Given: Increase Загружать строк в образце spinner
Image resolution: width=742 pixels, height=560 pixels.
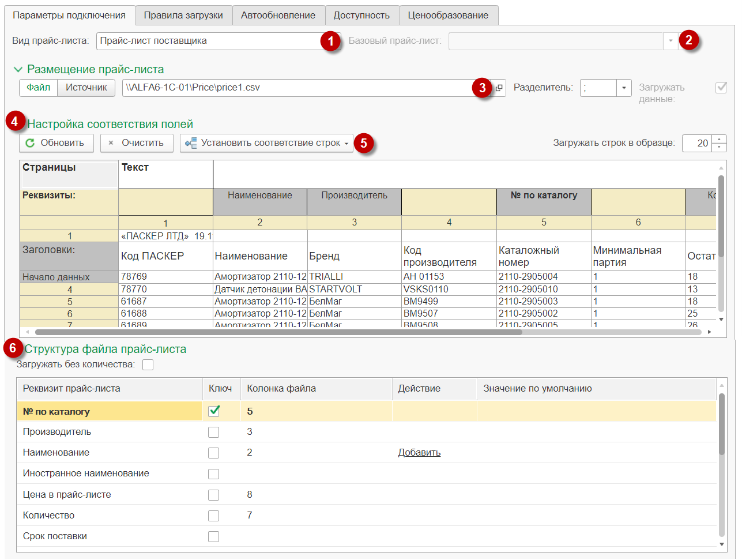Looking at the screenshot, I should [x=719, y=139].
